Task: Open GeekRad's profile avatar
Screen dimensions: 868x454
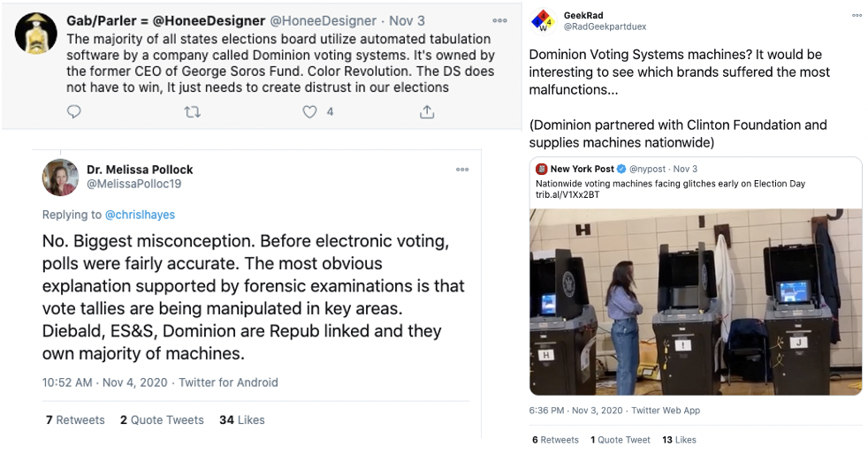Action: click(x=544, y=21)
